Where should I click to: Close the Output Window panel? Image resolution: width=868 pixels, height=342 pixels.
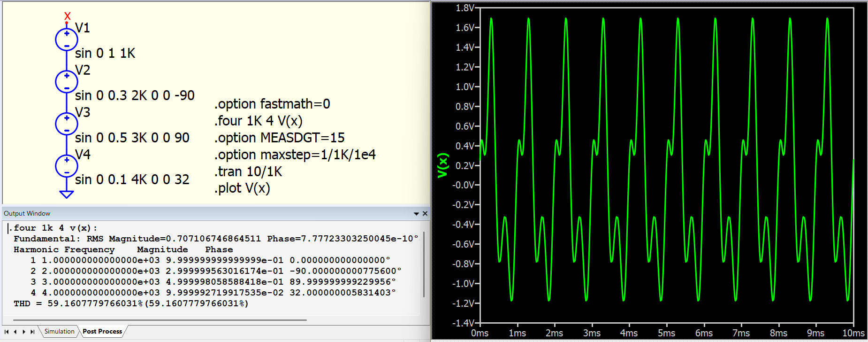425,213
